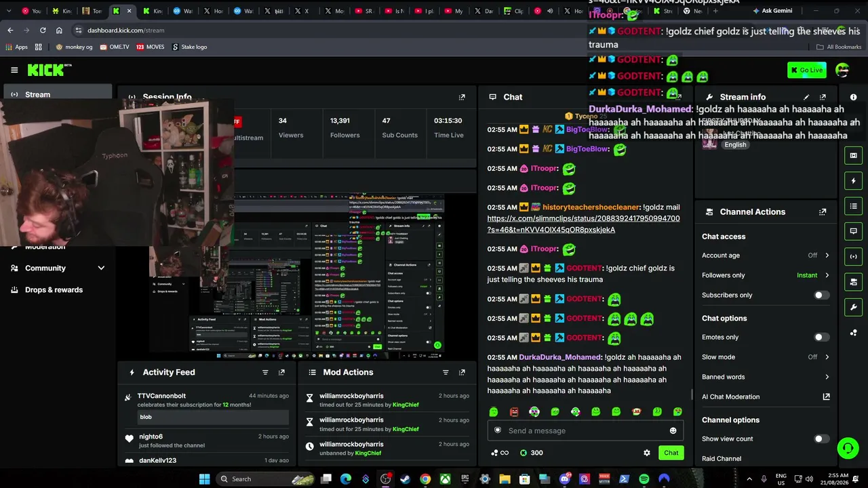Click nighto6 in the Activity Feed
The image size is (868, 488).
[x=151, y=436]
